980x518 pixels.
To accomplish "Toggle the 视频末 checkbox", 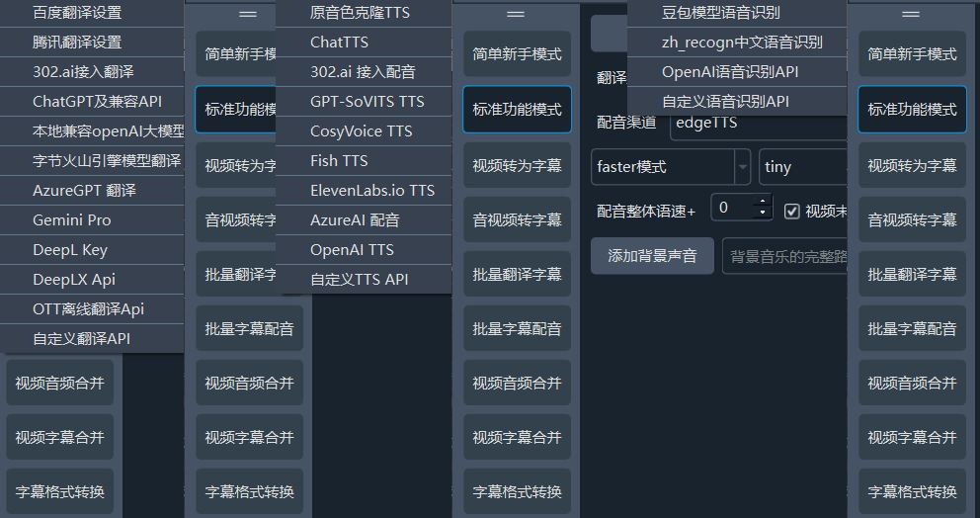I will [791, 211].
